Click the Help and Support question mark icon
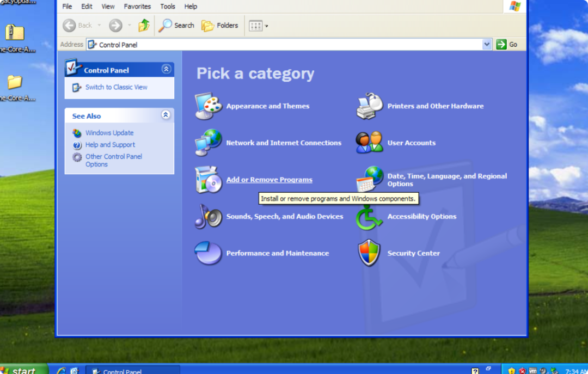 click(77, 145)
